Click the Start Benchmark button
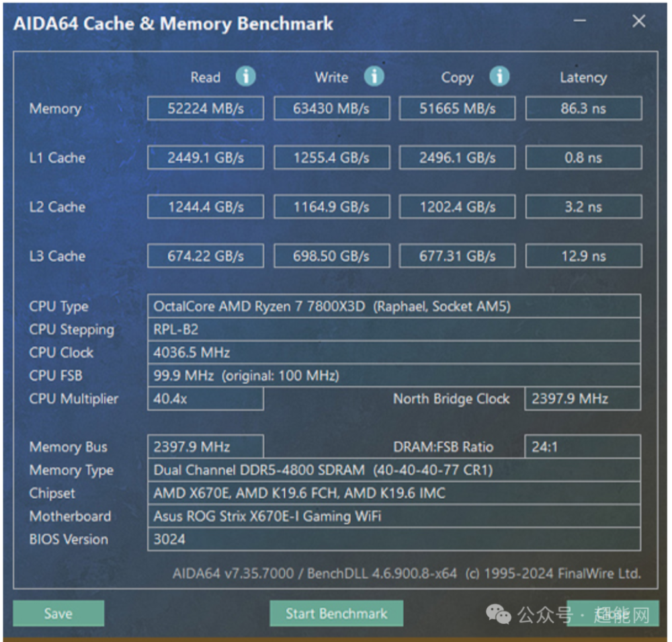Screen dimensions: 672x642 pos(337,613)
